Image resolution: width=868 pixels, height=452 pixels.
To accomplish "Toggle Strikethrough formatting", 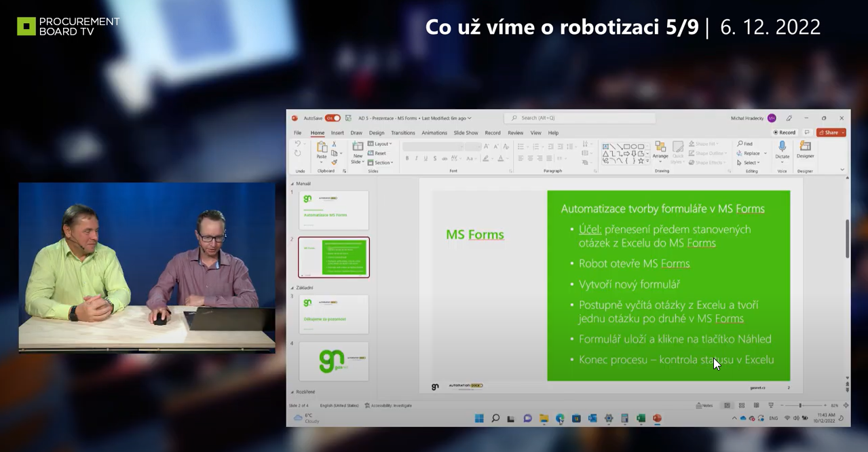I will [445, 159].
